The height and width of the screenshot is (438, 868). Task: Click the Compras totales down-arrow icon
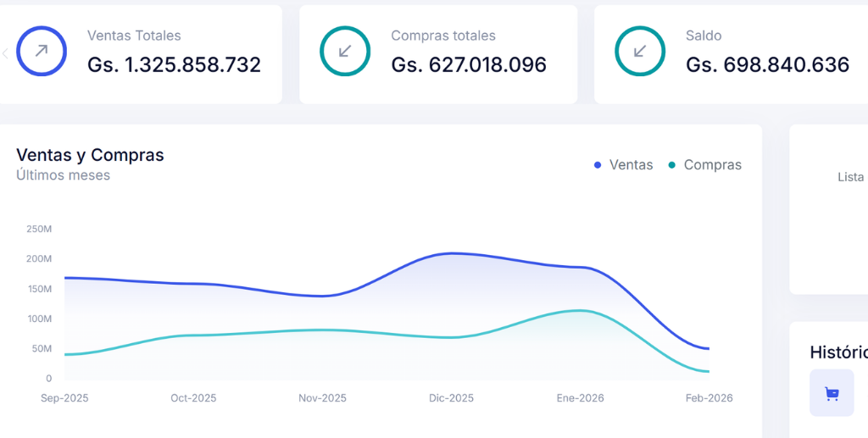click(x=345, y=51)
